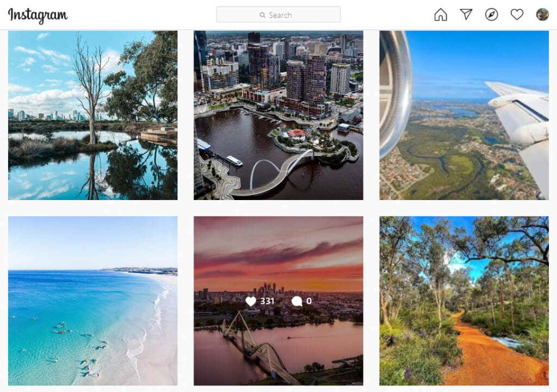This screenshot has height=392, width=557.
Task: Open the Explore compass icon
Action: coord(492,15)
